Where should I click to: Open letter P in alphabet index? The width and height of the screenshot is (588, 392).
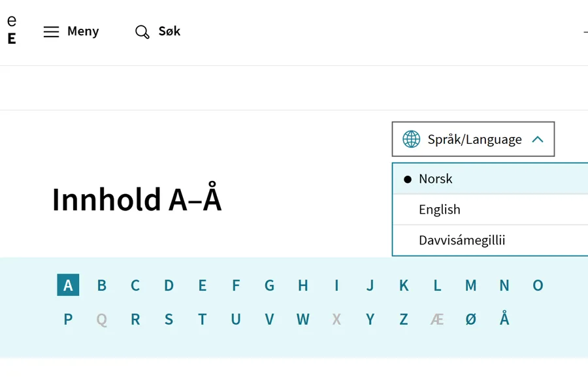coord(68,319)
